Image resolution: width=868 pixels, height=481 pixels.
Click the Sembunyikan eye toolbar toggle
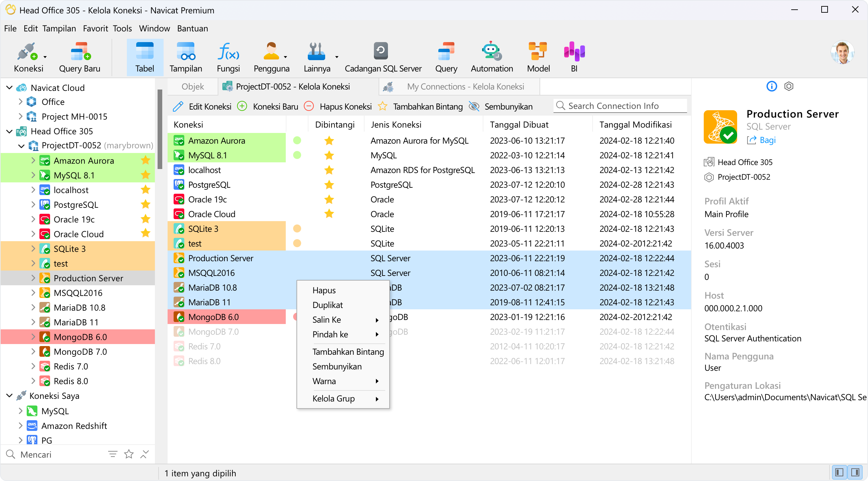tap(474, 106)
